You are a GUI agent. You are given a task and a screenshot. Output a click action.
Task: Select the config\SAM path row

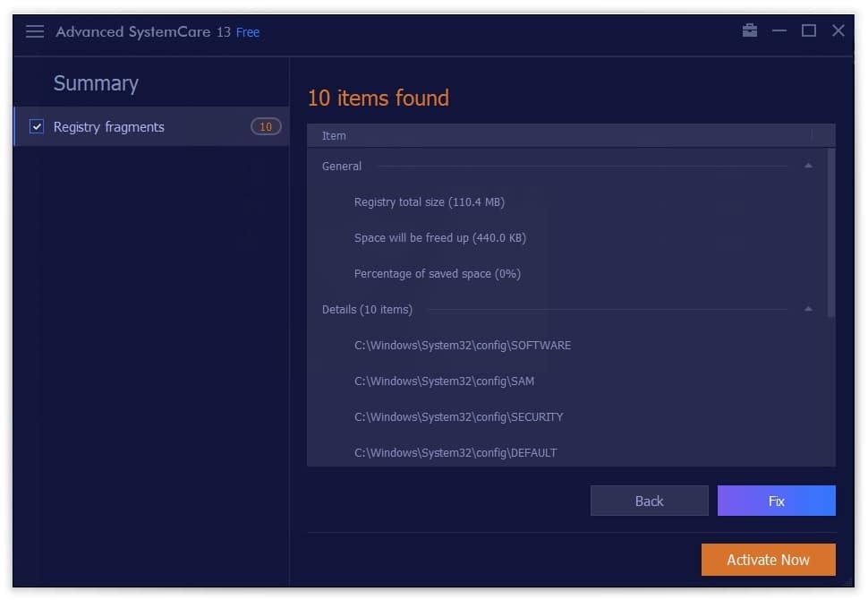(x=566, y=381)
